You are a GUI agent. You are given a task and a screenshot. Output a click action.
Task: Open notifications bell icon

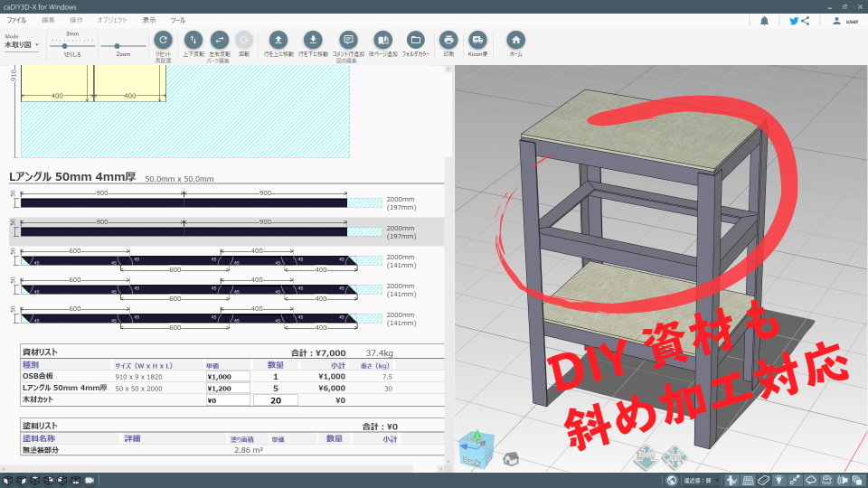click(x=765, y=21)
